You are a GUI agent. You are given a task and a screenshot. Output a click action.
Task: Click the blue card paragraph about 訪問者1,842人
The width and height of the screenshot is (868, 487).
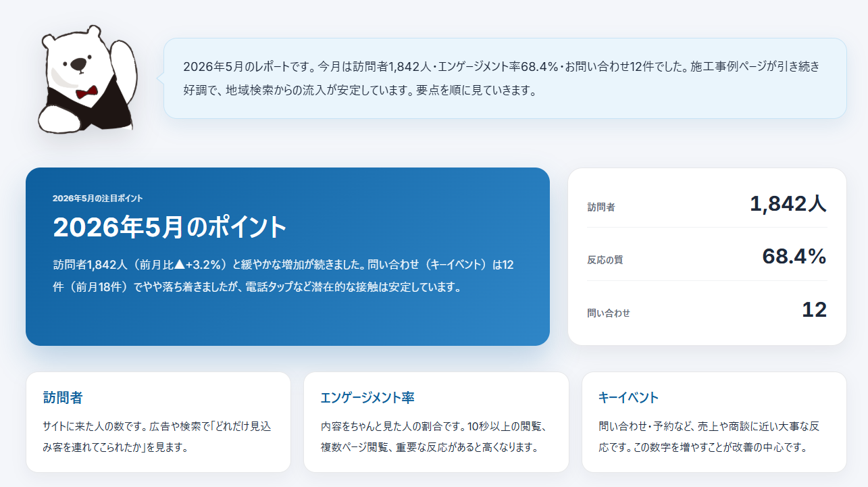284,276
